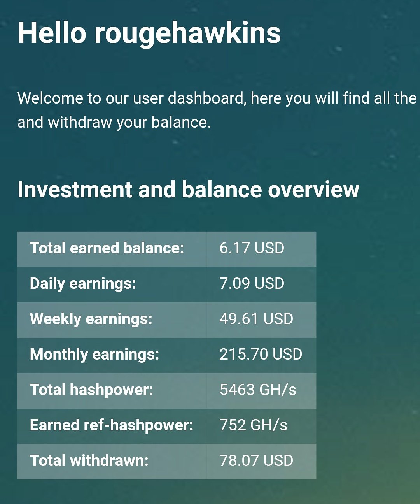Click the 'Welcome to our user dashboard' text
The width and height of the screenshot is (420, 504).
pyautogui.click(x=131, y=98)
